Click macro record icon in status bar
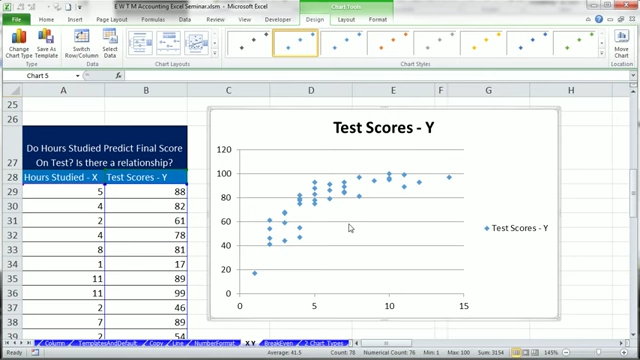 pyautogui.click(x=36, y=352)
